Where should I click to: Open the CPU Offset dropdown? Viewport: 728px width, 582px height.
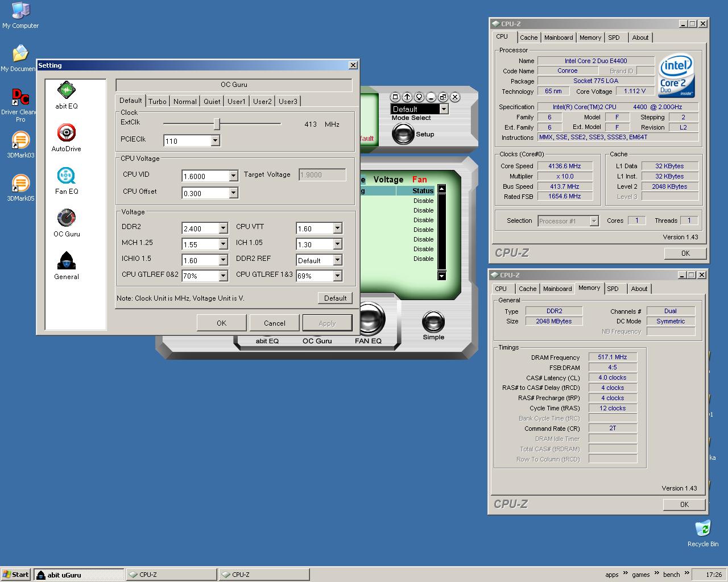click(233, 193)
